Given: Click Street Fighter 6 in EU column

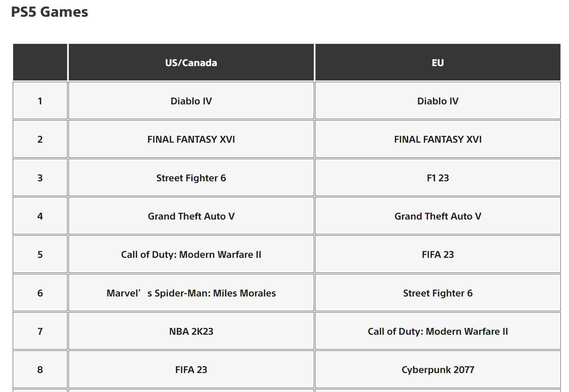Looking at the screenshot, I should (438, 293).
